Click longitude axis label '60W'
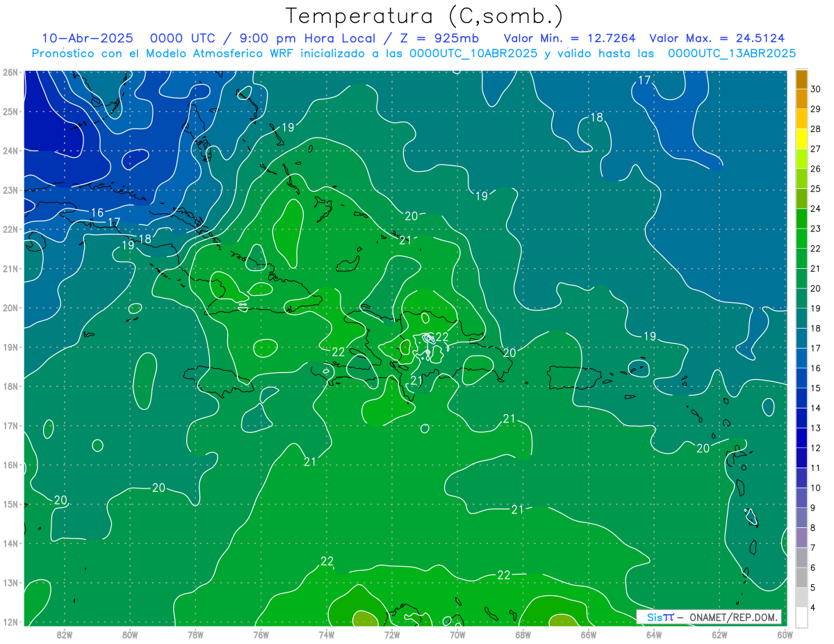This screenshot has height=644, width=834. pyautogui.click(x=785, y=634)
